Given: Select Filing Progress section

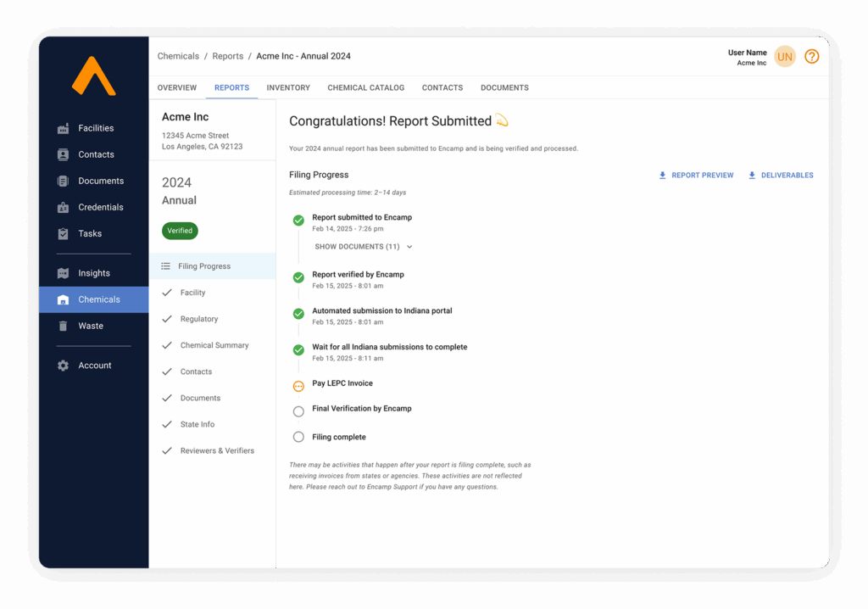Looking at the screenshot, I should pos(213,266).
